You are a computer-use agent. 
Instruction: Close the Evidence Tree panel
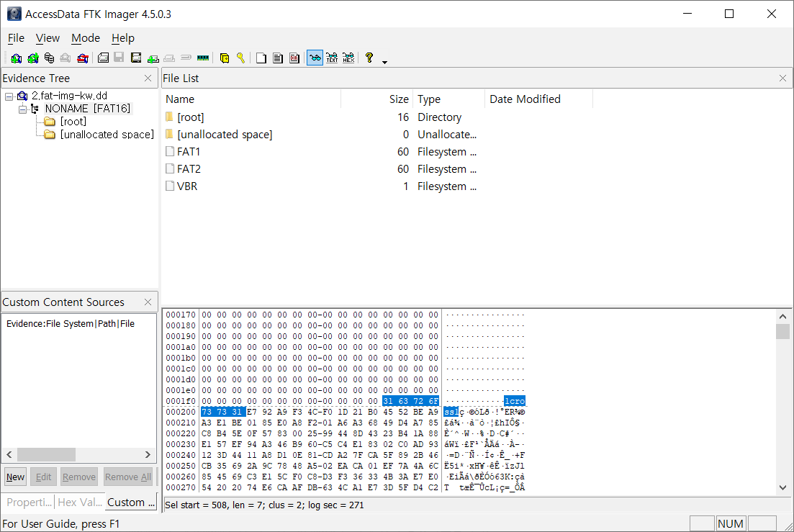148,78
